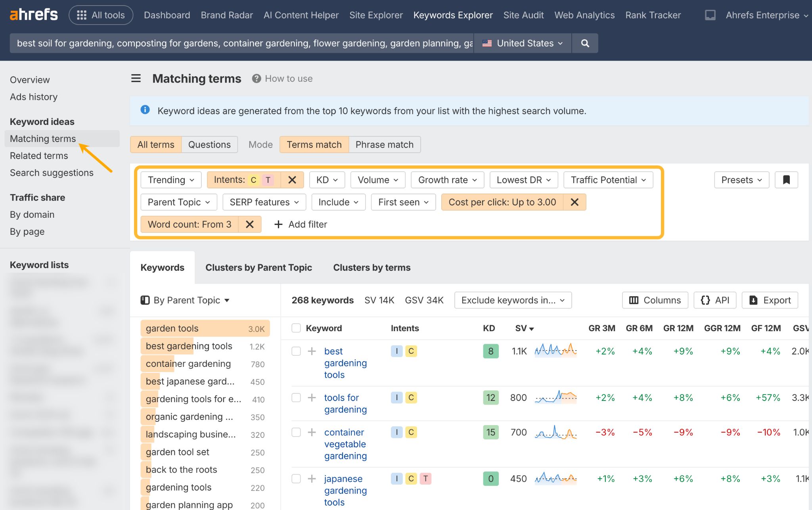812x510 pixels.
Task: Add 'best gardening tools' via its plus icon
Action: pyautogui.click(x=311, y=351)
